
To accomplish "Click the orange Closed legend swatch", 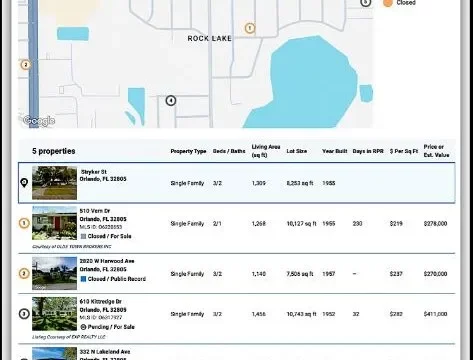I will pyautogui.click(x=388, y=3).
